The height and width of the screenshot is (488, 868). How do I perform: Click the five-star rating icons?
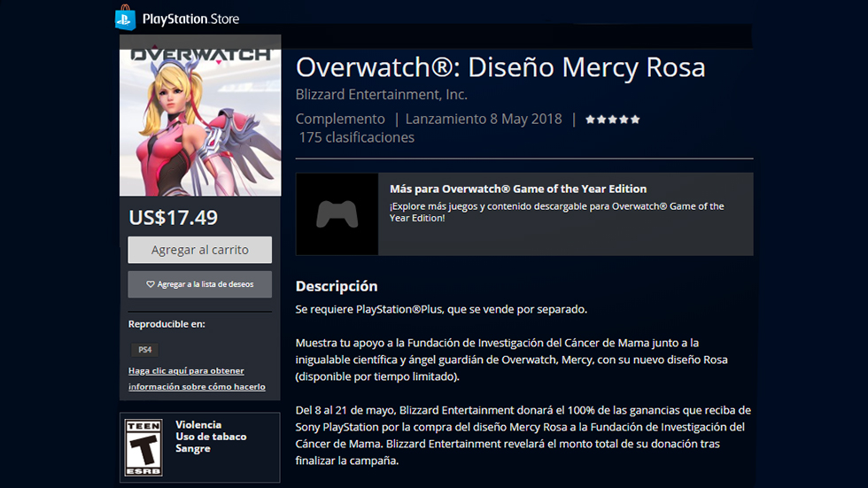[x=613, y=120]
